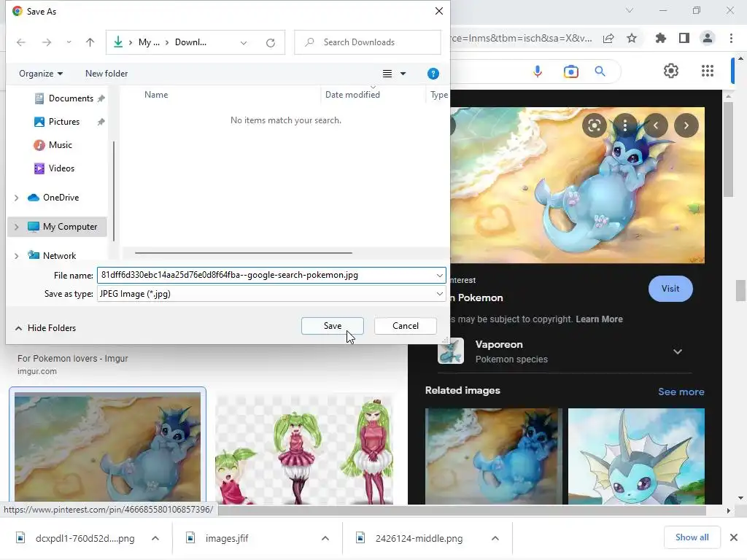Click Show all downloads

(692, 537)
